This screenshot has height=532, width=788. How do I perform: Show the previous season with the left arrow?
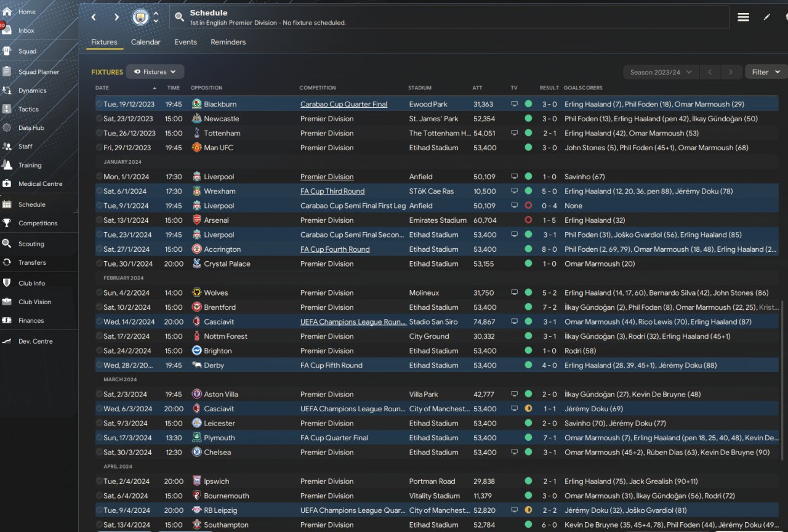(710, 72)
